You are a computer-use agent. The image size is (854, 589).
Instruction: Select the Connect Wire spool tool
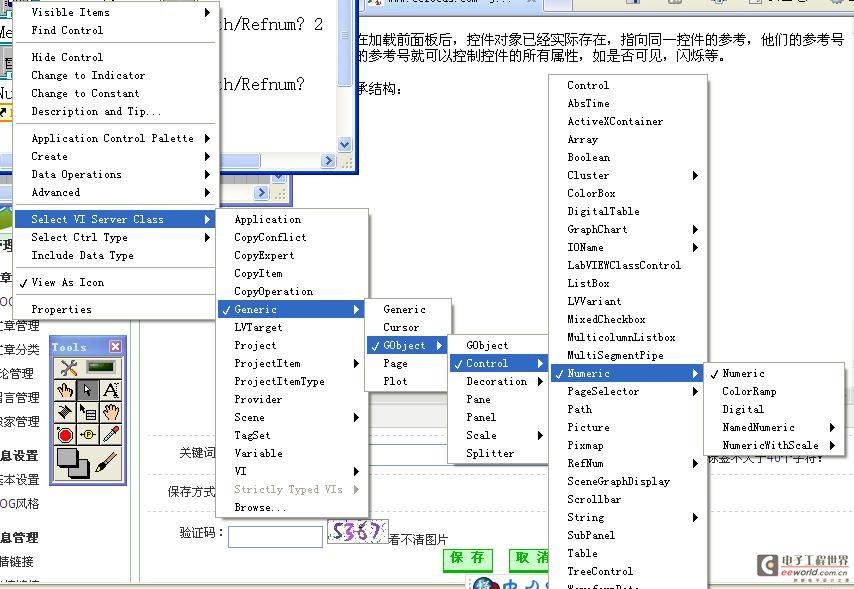(x=63, y=412)
